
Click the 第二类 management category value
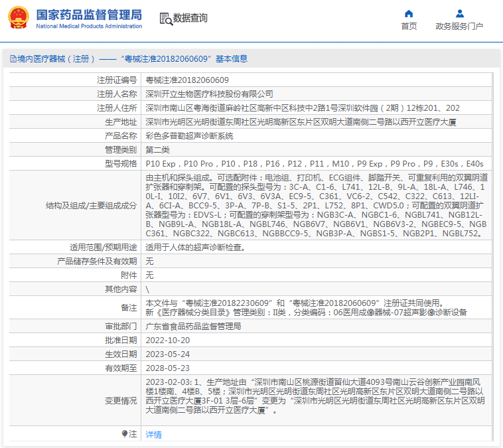157,150
